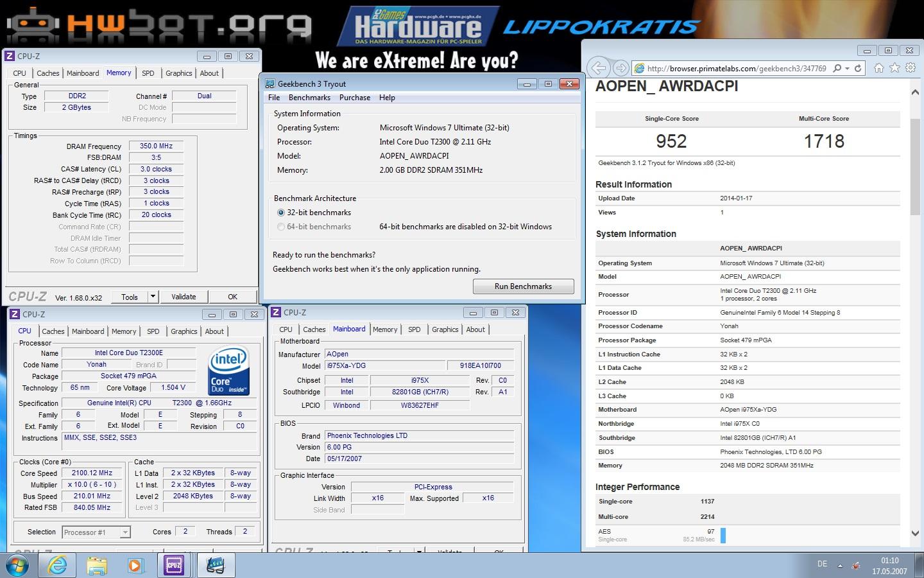Click the Single-Core Score value 952
The width and height of the screenshot is (924, 578).
tap(671, 141)
